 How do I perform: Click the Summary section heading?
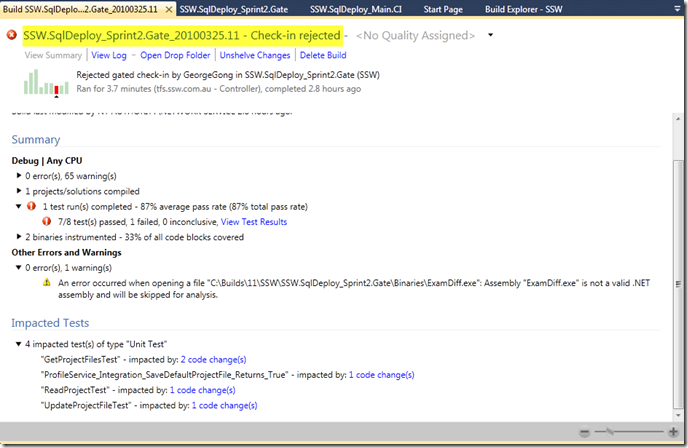(x=36, y=140)
